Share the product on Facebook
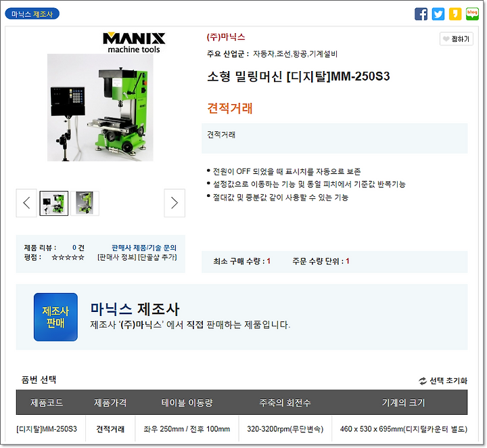 point(421,14)
